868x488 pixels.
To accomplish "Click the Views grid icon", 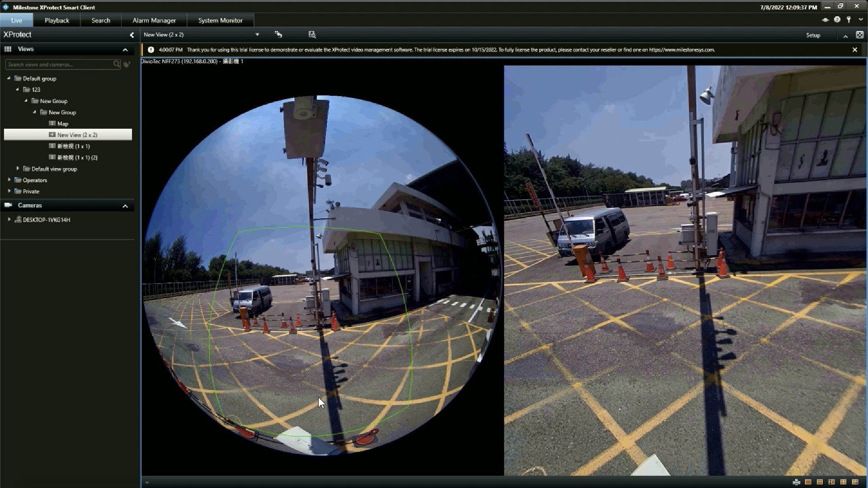I will coord(8,49).
